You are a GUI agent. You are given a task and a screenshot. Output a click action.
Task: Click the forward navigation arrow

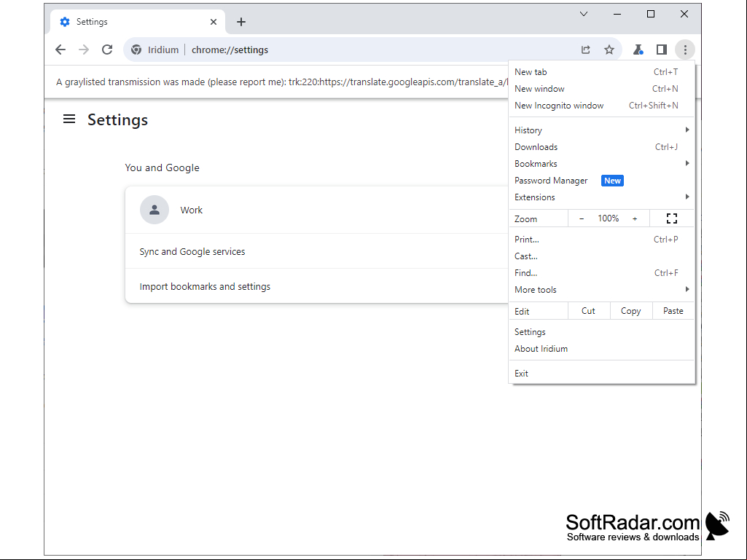pos(84,50)
